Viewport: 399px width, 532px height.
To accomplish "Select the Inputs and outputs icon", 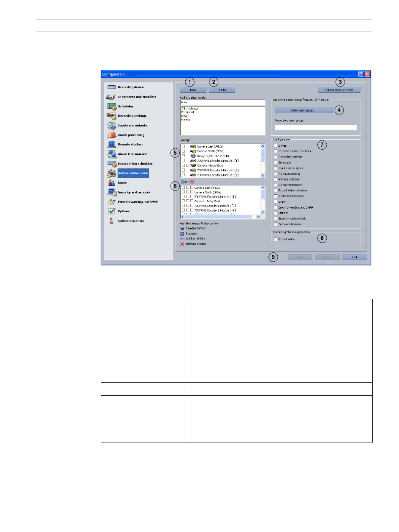I will [111, 125].
